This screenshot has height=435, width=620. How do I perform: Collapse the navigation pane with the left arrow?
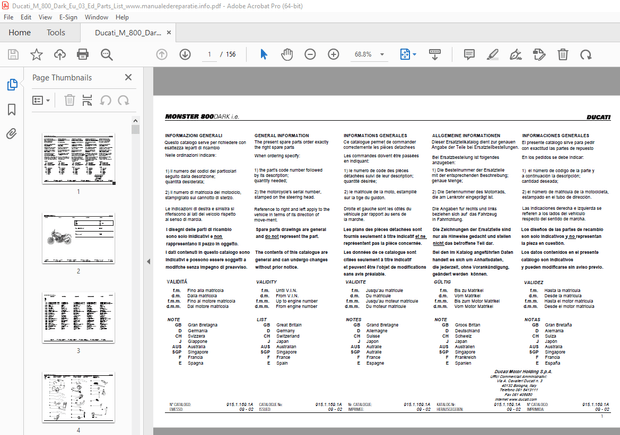click(149, 261)
